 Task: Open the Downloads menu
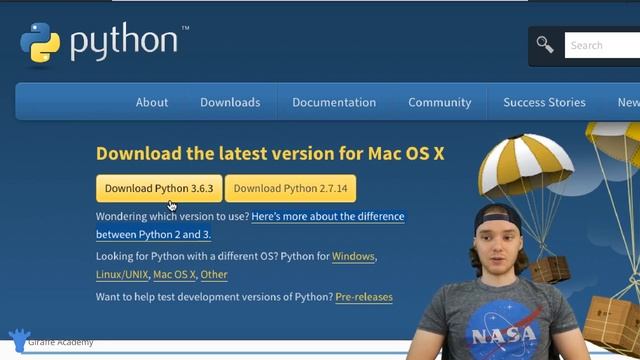230,102
